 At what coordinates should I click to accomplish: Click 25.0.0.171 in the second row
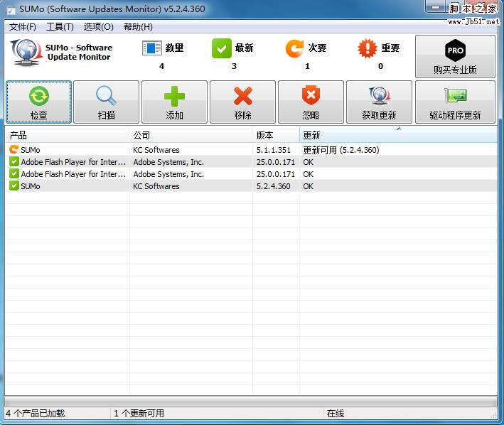(276, 162)
